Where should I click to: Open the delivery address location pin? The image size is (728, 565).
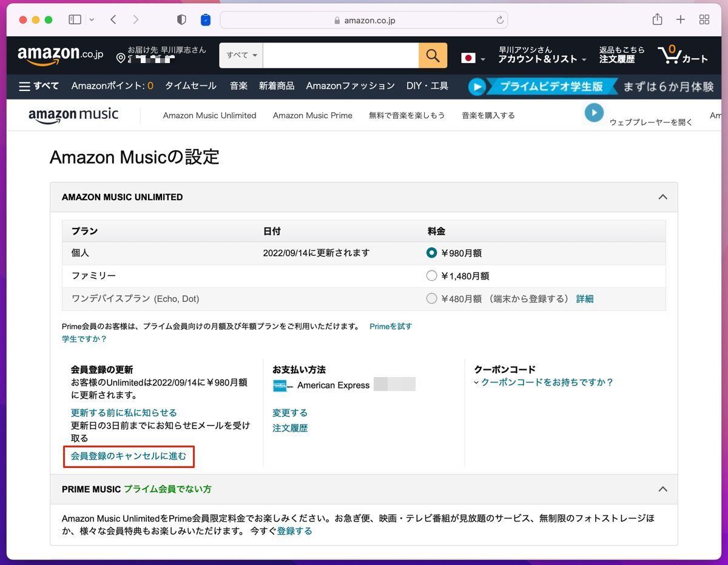coord(120,58)
